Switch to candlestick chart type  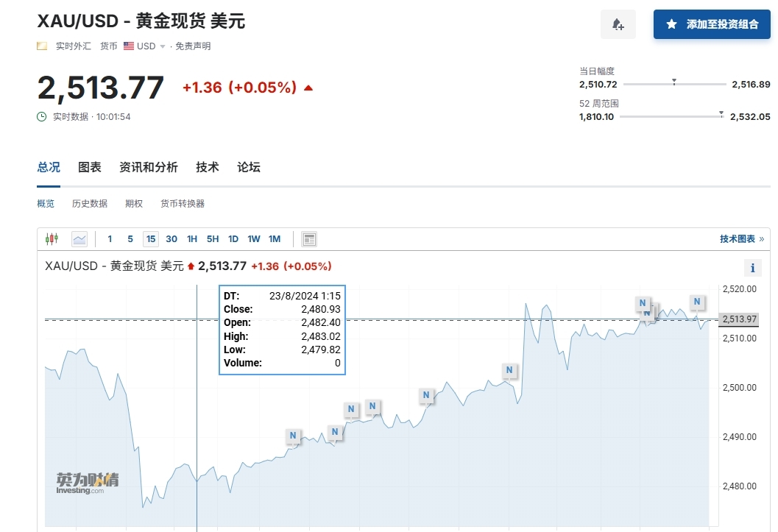[52, 239]
